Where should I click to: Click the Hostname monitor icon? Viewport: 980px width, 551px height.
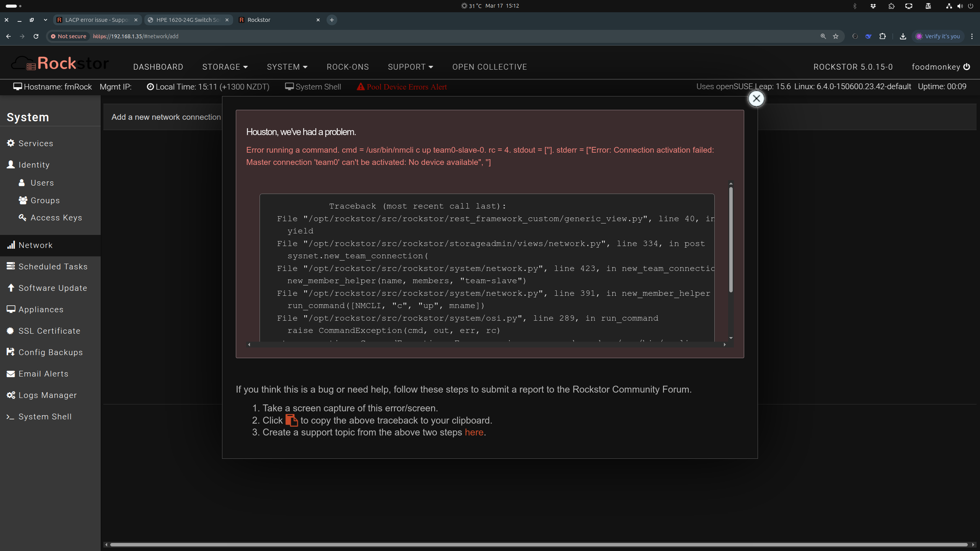[18, 86]
